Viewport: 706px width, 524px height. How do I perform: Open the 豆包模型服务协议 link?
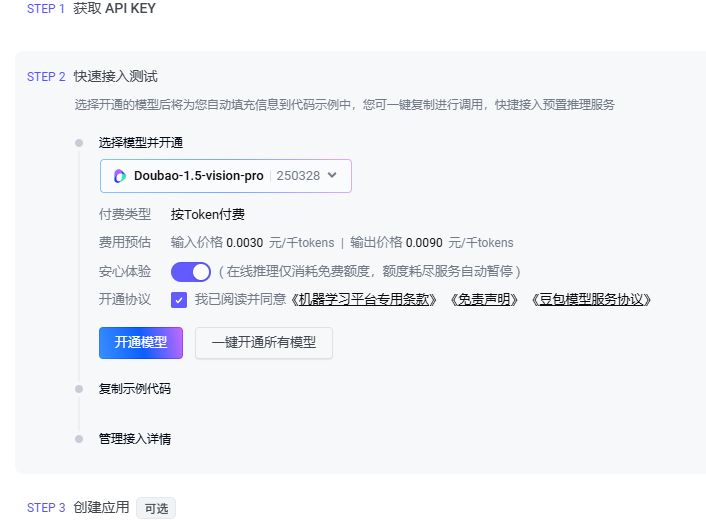pos(591,300)
